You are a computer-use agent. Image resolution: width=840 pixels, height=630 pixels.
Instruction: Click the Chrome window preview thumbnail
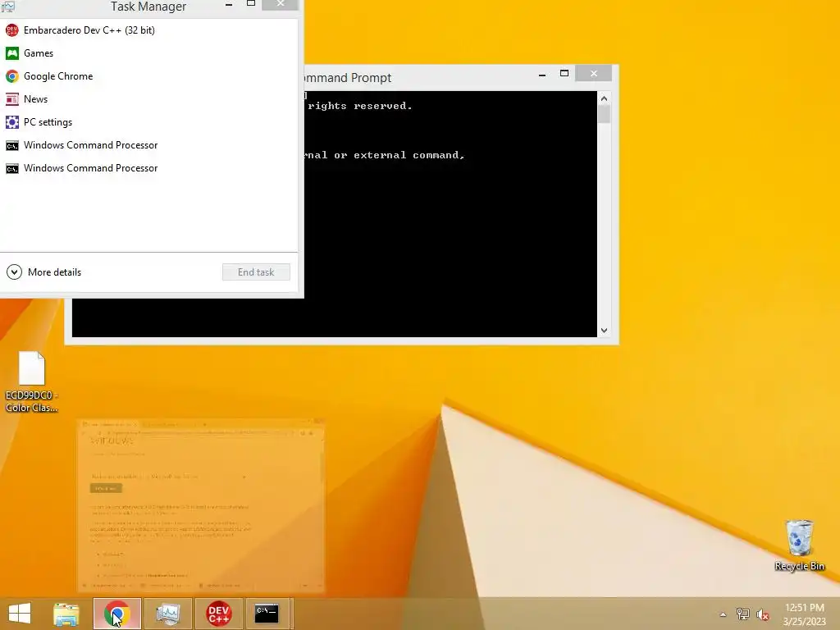(202, 505)
